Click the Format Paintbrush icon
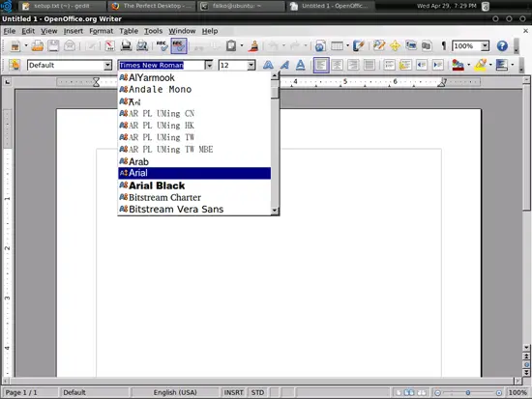The width and height of the screenshot is (532, 399). click(253, 45)
